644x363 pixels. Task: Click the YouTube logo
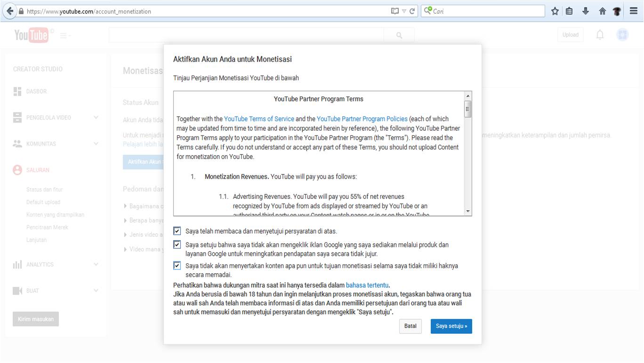tap(32, 35)
